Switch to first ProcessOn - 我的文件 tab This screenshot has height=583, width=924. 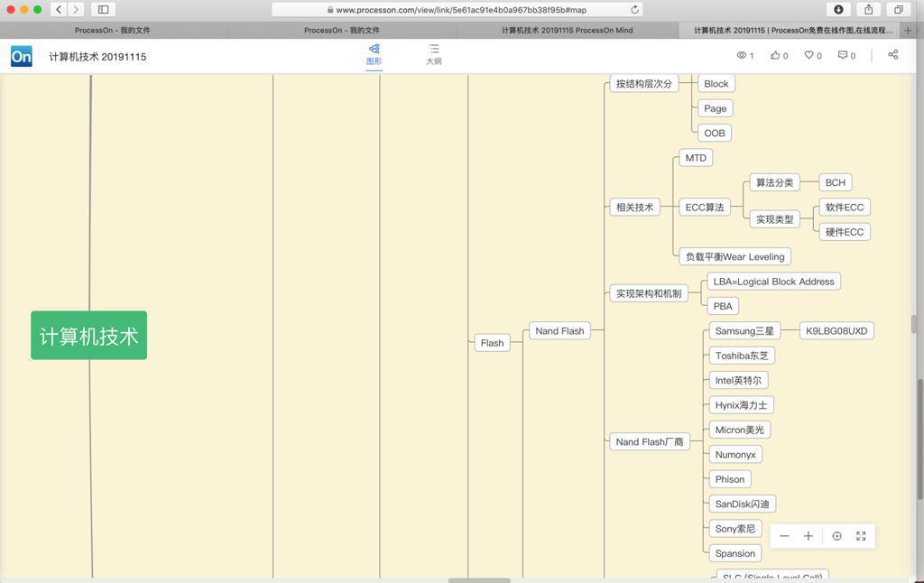click(x=113, y=30)
